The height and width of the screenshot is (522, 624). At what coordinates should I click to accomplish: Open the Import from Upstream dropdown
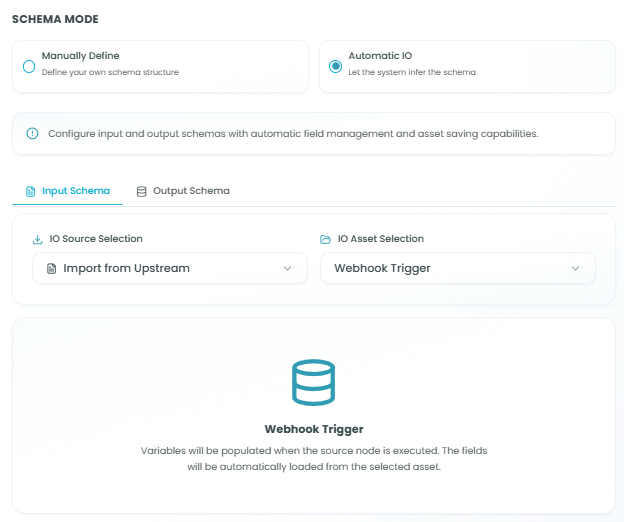170,268
